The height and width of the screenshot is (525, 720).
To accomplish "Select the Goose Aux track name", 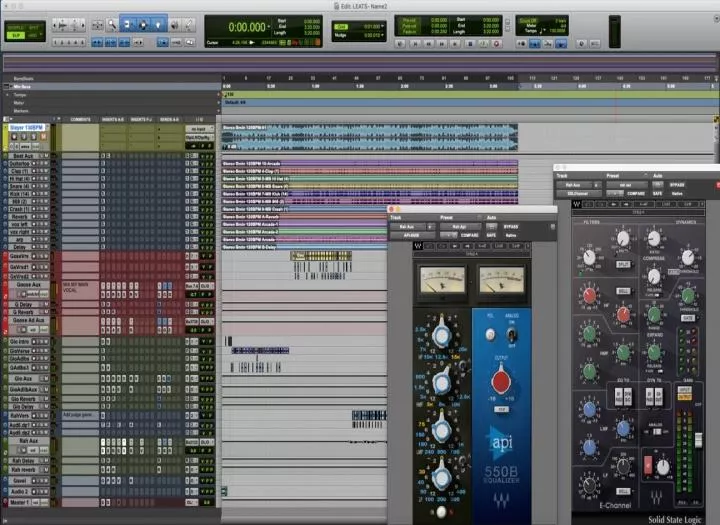I will (x=28, y=285).
